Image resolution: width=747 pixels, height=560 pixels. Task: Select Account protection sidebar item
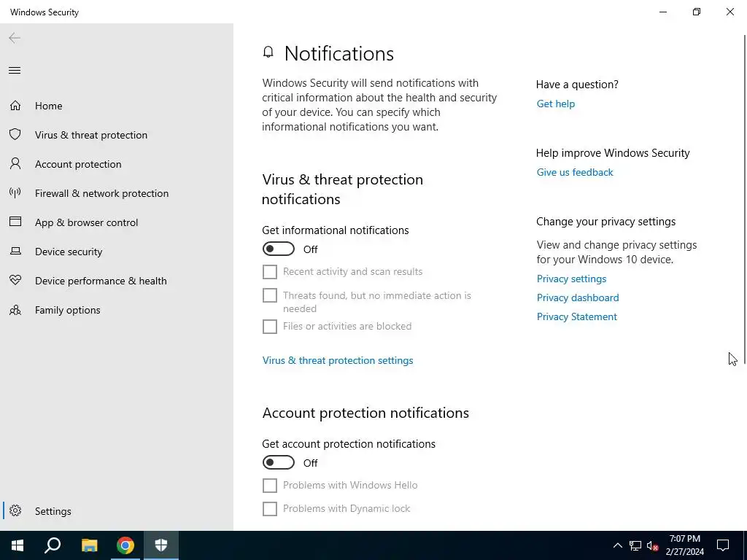(x=117, y=164)
